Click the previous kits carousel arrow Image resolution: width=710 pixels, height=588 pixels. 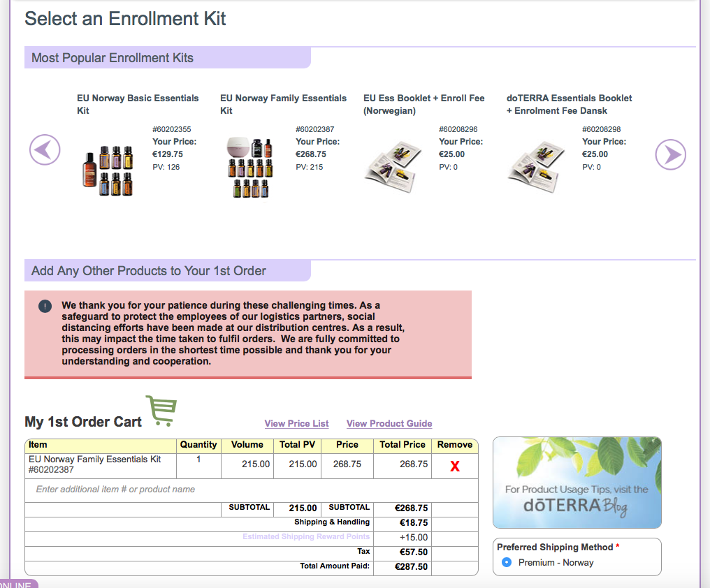pos(45,150)
